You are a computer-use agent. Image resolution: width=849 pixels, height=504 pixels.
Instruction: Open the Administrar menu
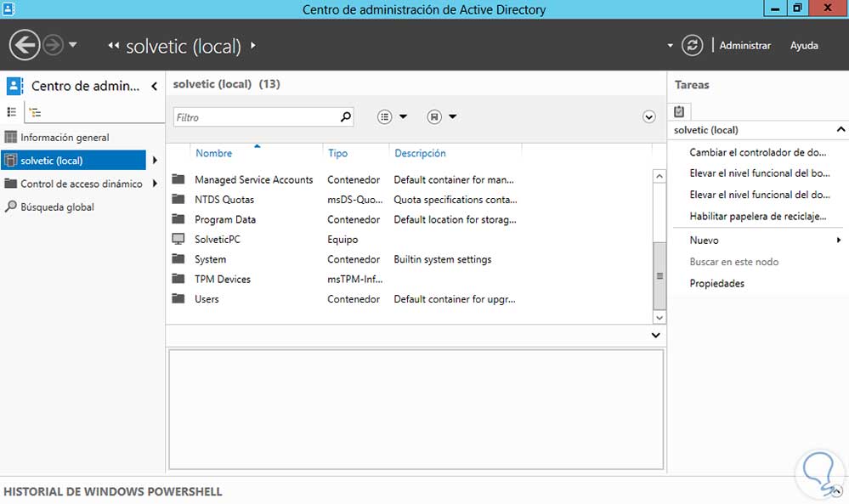[x=744, y=46]
